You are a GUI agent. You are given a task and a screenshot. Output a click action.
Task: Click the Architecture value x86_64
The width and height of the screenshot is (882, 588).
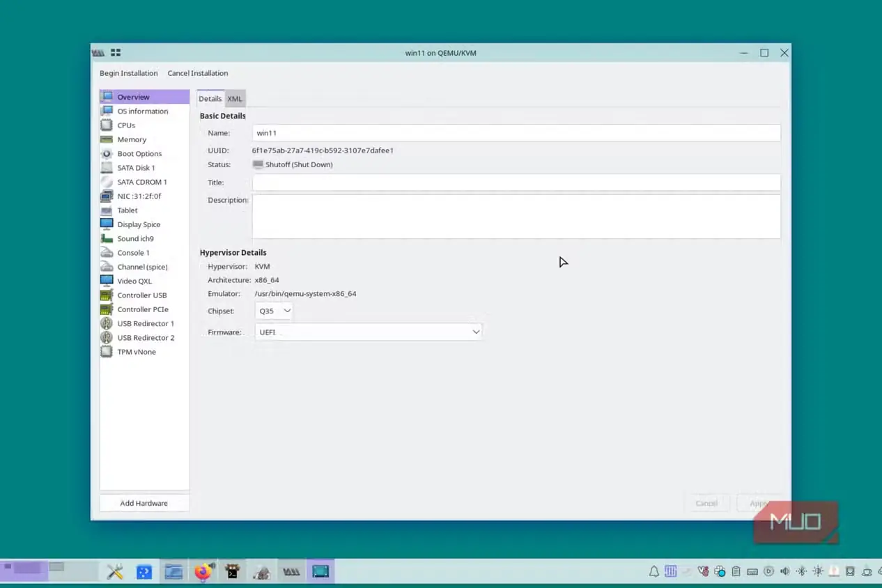click(267, 280)
